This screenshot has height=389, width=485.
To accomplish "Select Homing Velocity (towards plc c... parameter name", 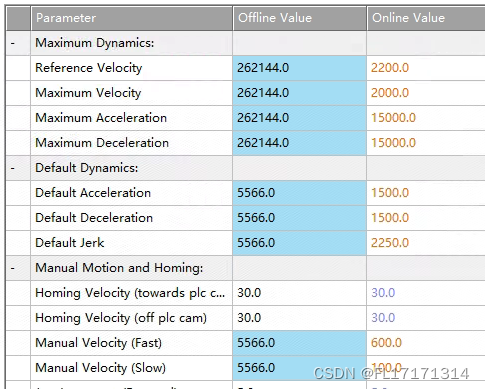I will click(x=130, y=293).
